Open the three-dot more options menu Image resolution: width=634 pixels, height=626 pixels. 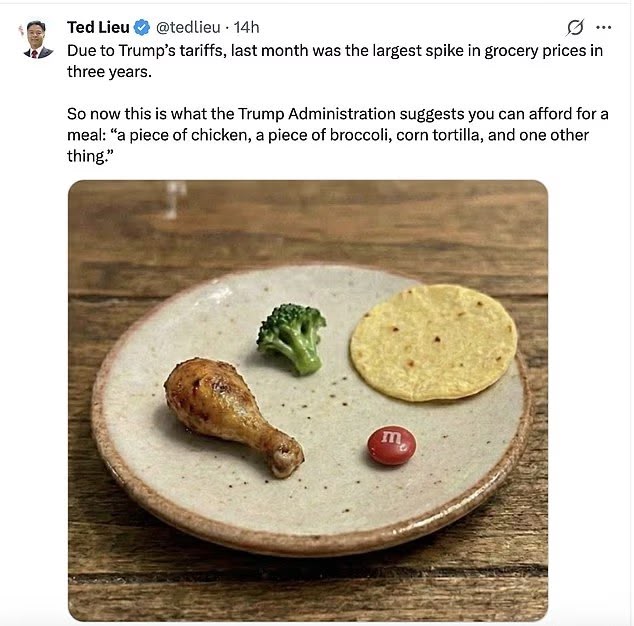pyautogui.click(x=603, y=27)
